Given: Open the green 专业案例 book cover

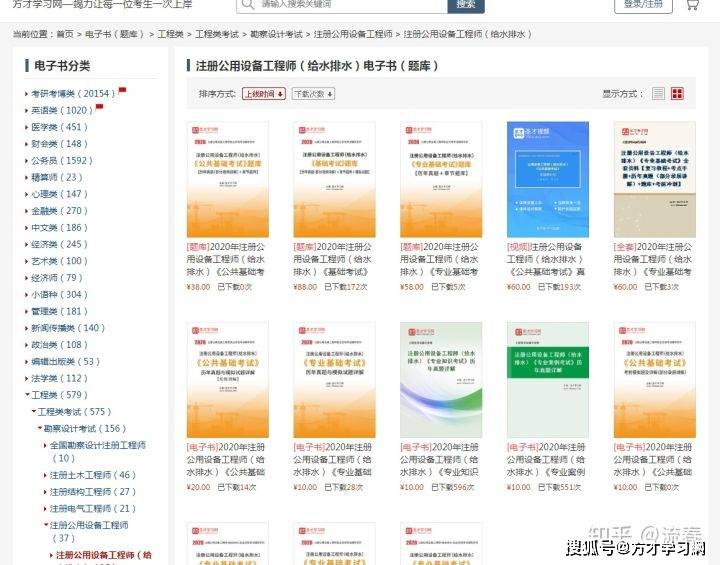Looking at the screenshot, I should pos(547,380).
